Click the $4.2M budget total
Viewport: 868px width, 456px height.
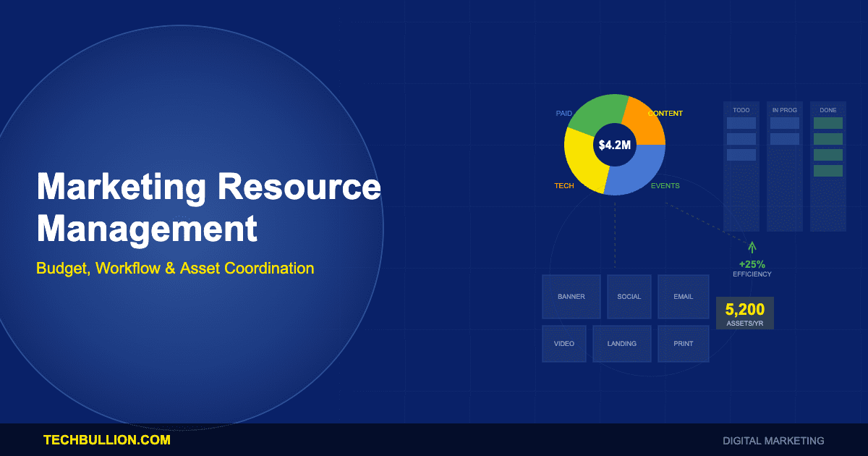[614, 145]
